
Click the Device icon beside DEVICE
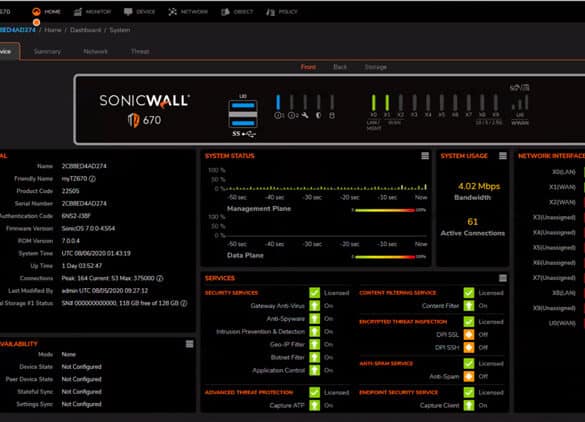(128, 12)
